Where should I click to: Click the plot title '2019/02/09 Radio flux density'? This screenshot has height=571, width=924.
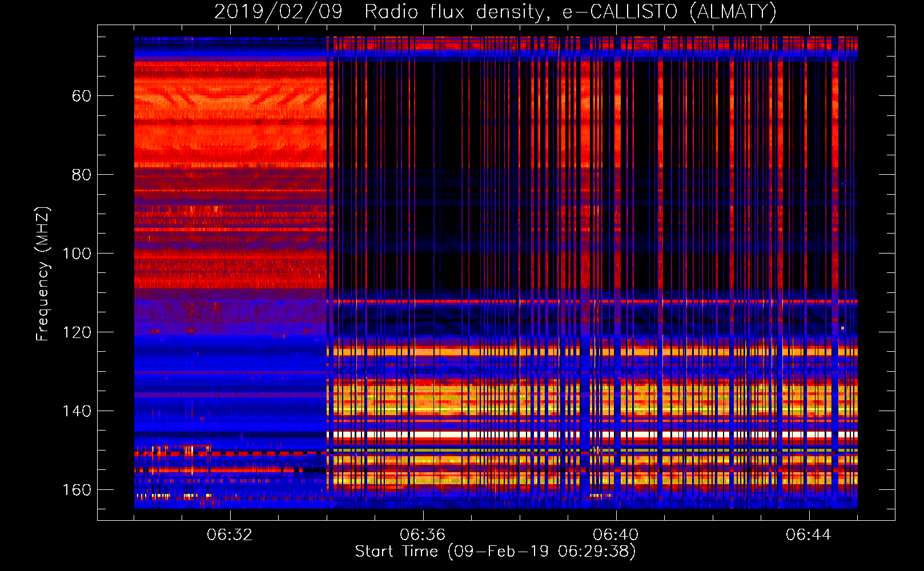pos(495,12)
